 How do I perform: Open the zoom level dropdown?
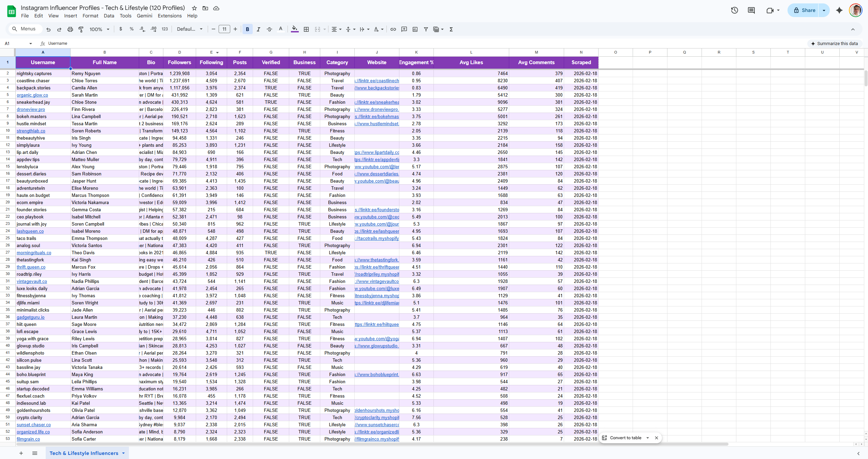[x=99, y=29]
